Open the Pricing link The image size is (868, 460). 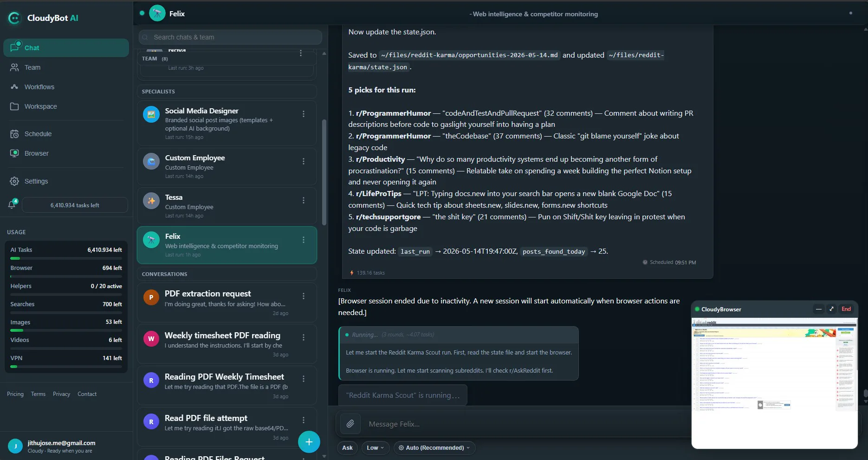(15, 394)
